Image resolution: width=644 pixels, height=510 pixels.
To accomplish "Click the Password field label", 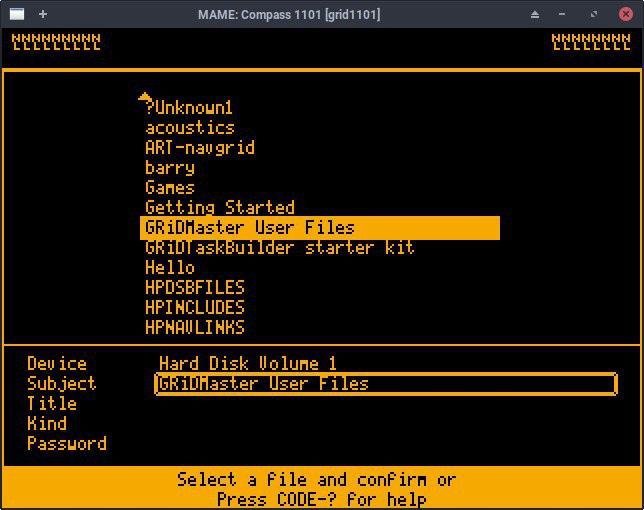I will tap(67, 443).
